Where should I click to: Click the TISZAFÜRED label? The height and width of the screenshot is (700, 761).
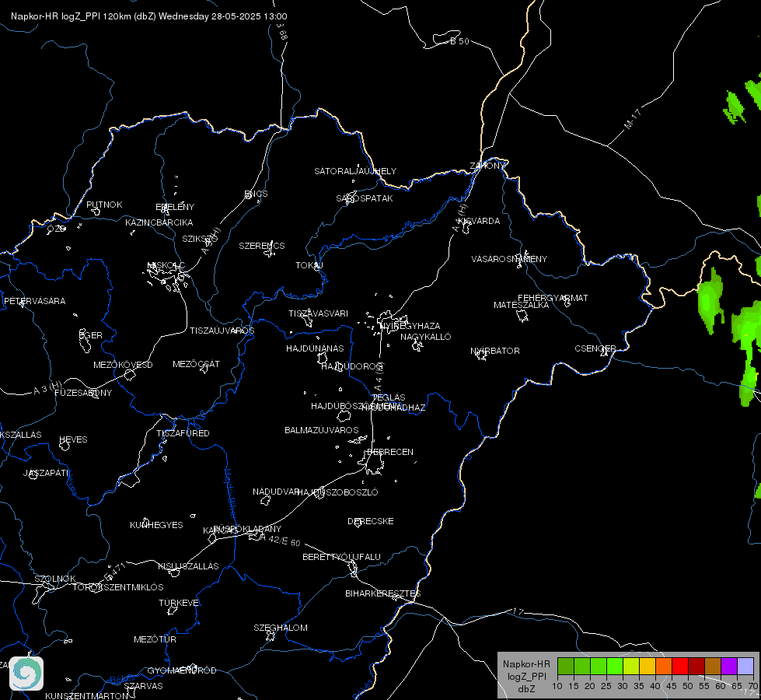(183, 432)
